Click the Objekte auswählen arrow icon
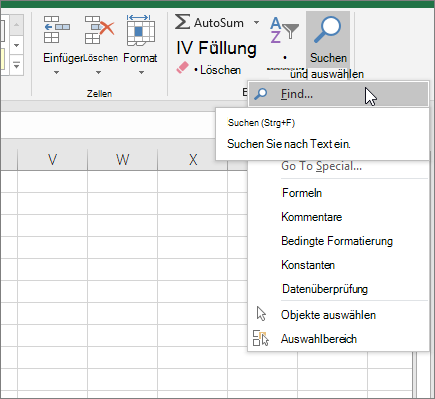The image size is (435, 399). click(261, 314)
